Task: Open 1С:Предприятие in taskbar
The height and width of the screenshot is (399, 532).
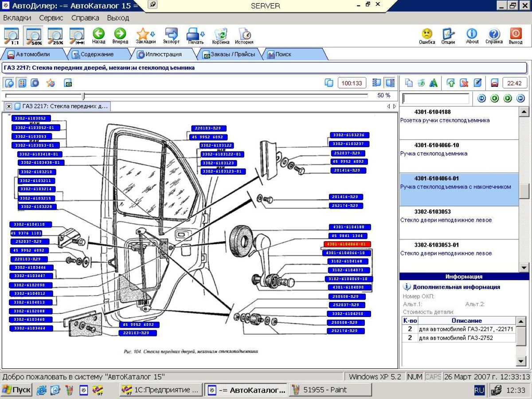Action: pos(161,390)
